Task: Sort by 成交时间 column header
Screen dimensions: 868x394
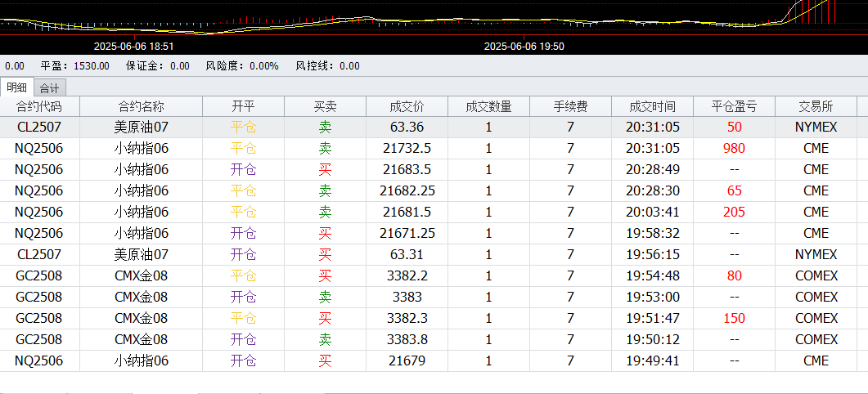Action: point(652,106)
